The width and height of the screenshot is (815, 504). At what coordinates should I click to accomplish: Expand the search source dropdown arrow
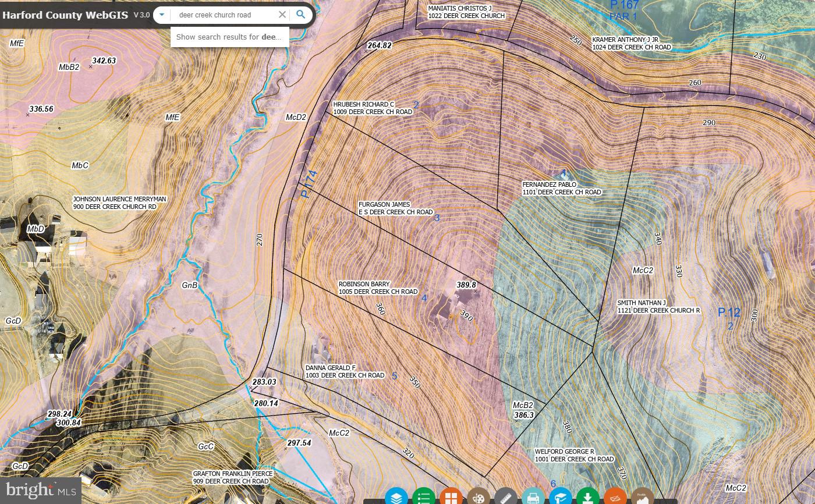(x=162, y=15)
